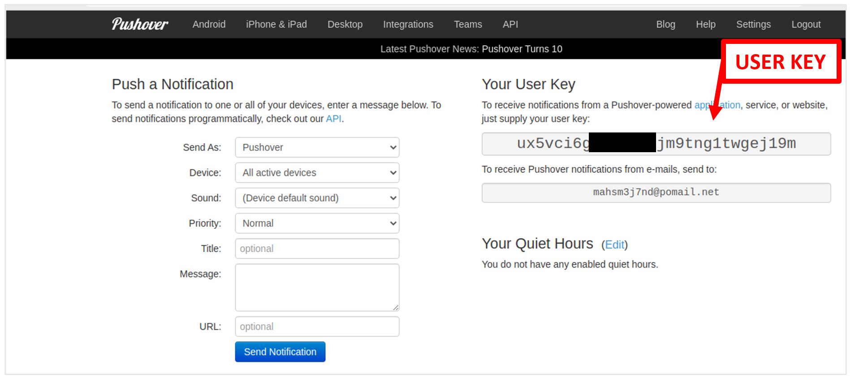Click the Push a Notification heading
Viewport: 868px width, 380px height.
173,84
